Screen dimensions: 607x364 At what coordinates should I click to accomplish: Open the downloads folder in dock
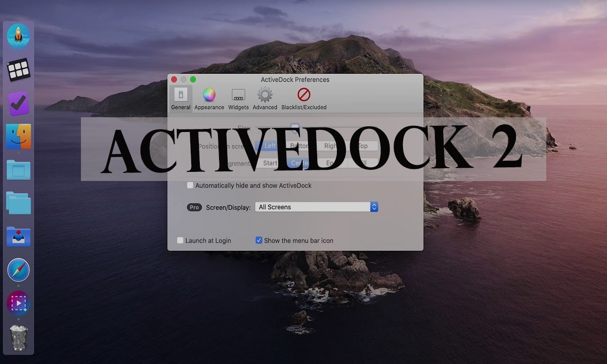(x=18, y=237)
